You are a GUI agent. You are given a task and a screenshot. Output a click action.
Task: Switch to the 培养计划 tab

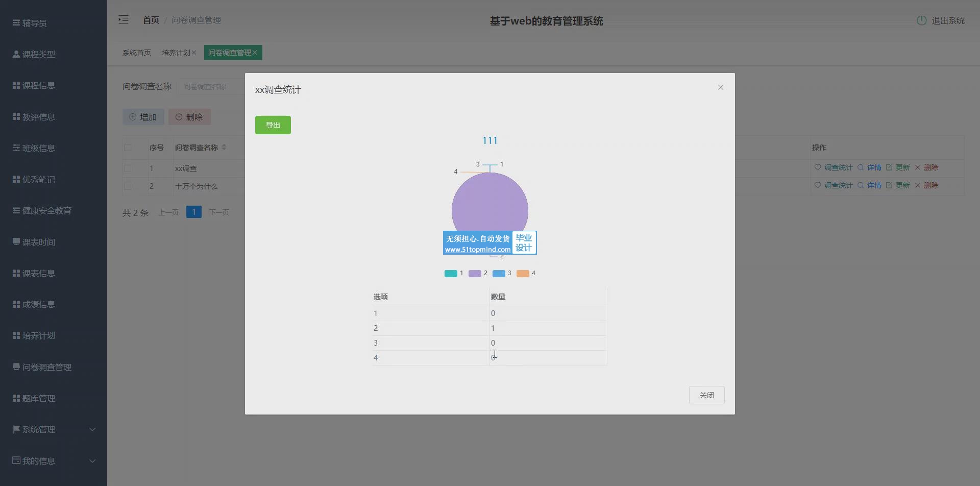click(x=176, y=53)
